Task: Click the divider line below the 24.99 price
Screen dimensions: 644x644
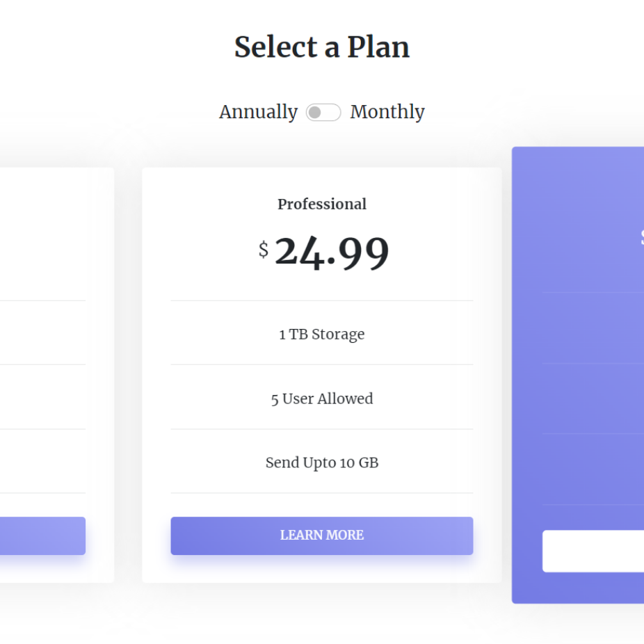Action: click(x=322, y=301)
